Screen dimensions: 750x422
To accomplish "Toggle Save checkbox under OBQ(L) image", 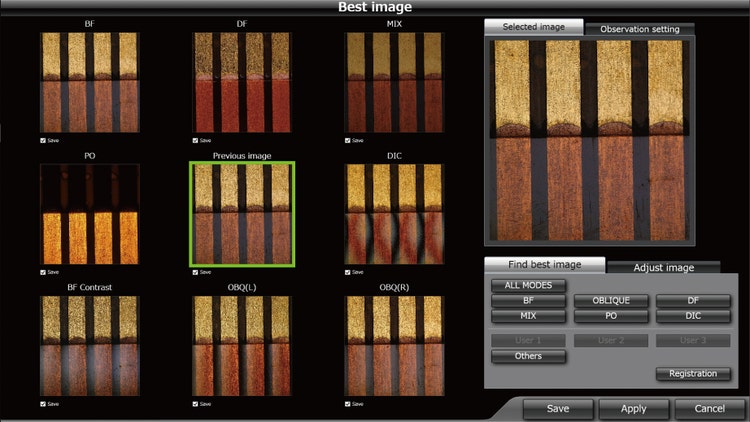I will point(195,404).
